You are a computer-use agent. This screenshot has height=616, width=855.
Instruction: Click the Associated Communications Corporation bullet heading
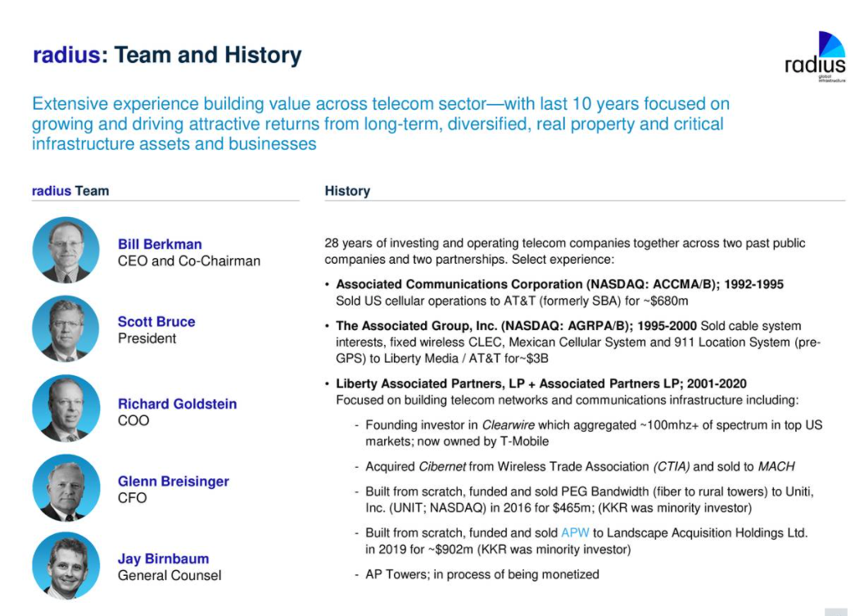point(559,284)
